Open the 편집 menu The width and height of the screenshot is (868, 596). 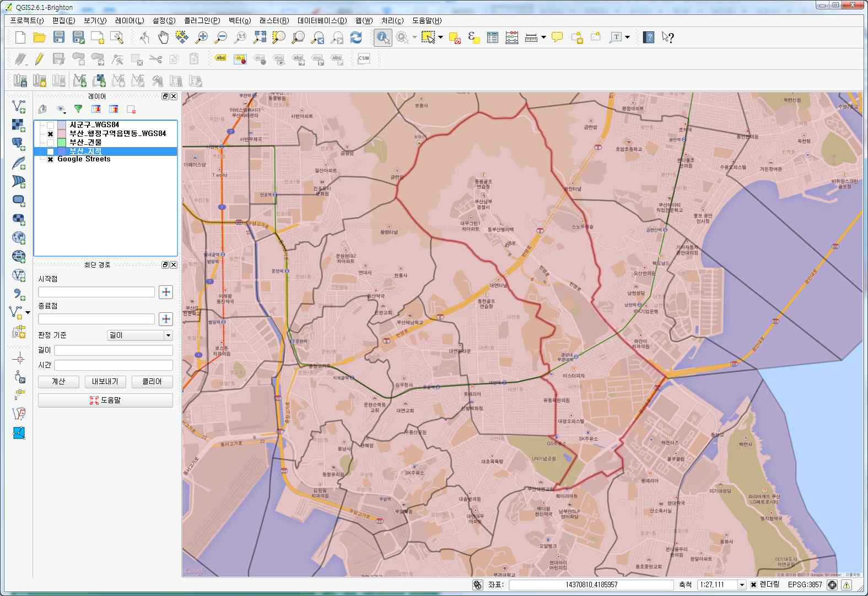click(63, 20)
